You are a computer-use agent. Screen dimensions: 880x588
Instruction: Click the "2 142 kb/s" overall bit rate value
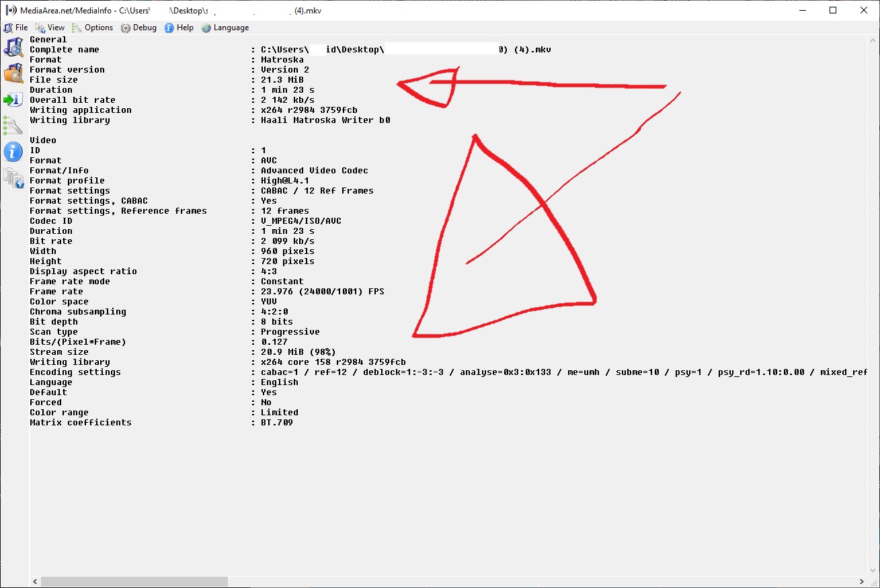point(288,100)
